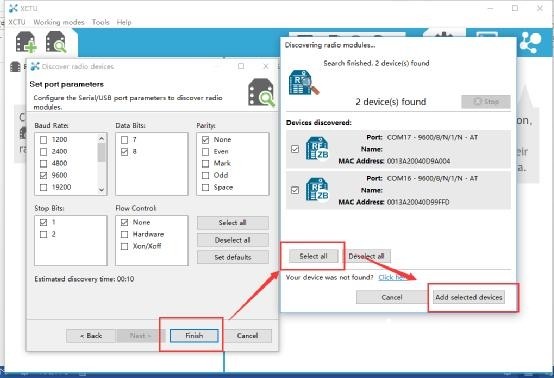Viewport: 554px width, 378px height.
Task: Click the 'Estimated discovery time: 00:10' text
Action: 84,279
